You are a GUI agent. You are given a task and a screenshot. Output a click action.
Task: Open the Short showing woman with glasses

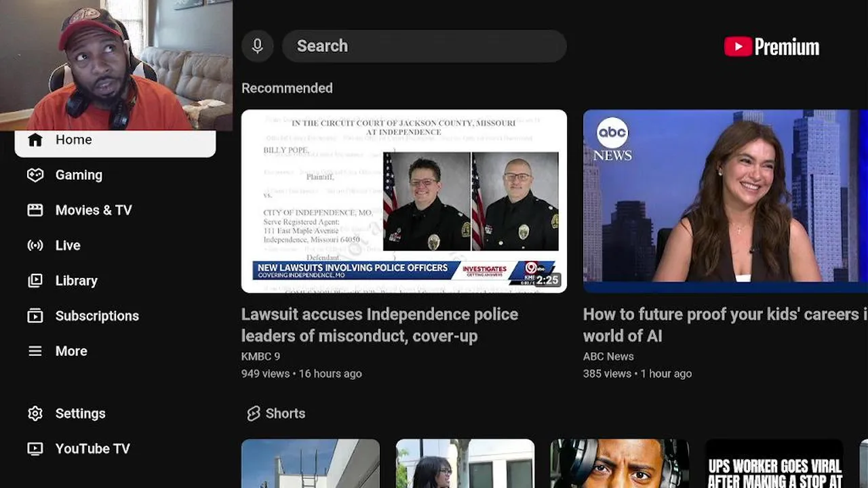pos(465,464)
